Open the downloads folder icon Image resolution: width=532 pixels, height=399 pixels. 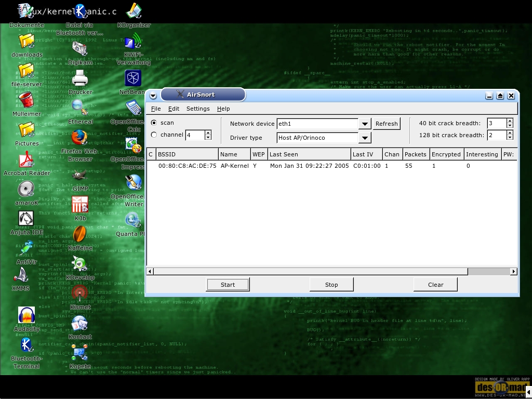pyautogui.click(x=26, y=42)
